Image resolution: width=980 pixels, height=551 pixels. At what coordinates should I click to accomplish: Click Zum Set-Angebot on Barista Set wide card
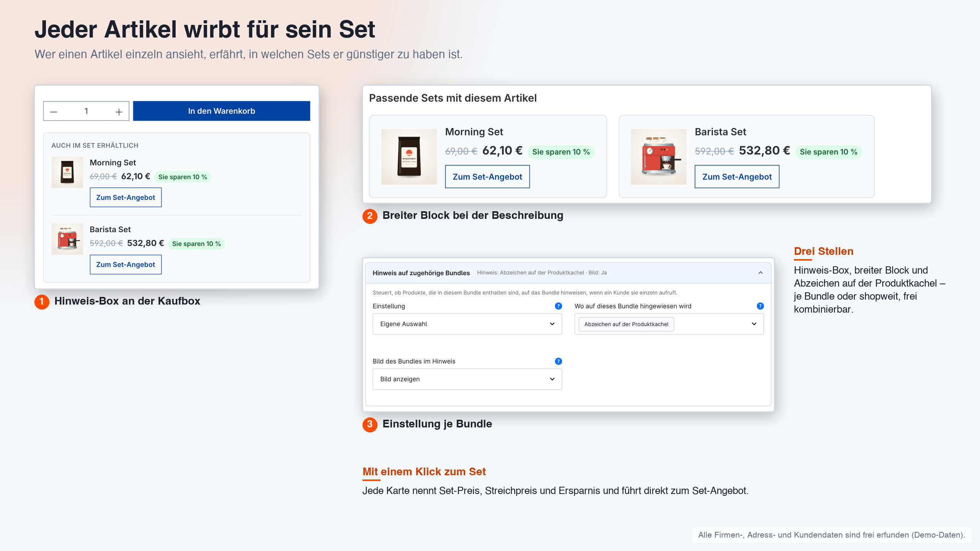tap(737, 177)
